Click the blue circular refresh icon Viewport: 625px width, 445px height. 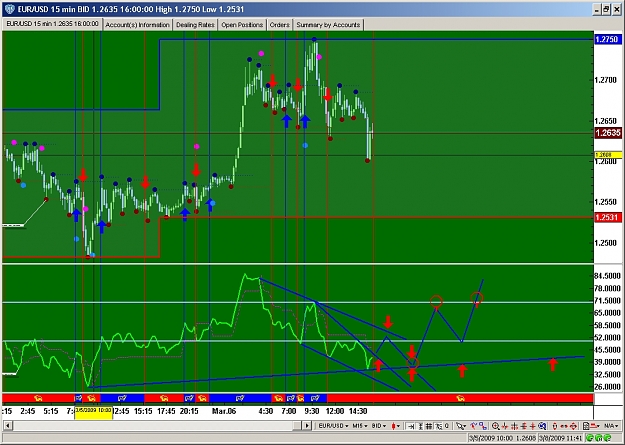pyautogui.click(x=542, y=426)
